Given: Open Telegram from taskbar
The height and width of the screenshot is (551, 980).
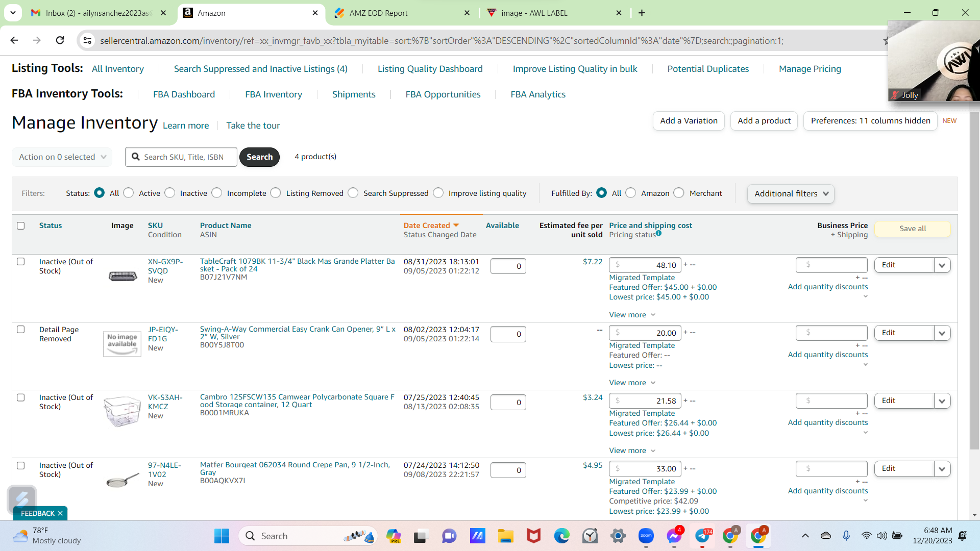Looking at the screenshot, I should pos(702,536).
